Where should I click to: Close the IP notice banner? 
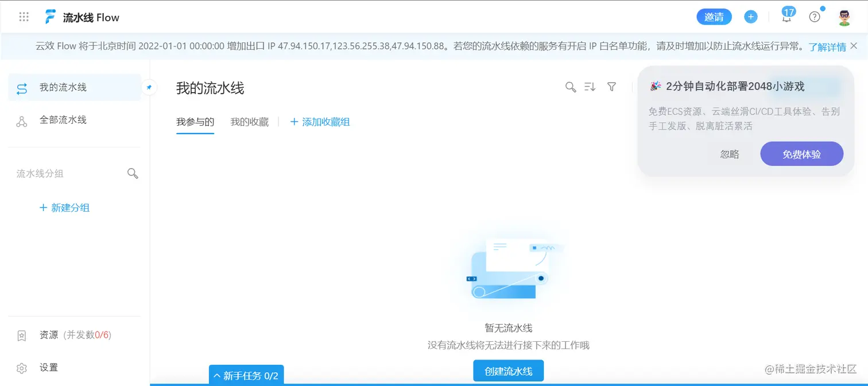tap(854, 46)
